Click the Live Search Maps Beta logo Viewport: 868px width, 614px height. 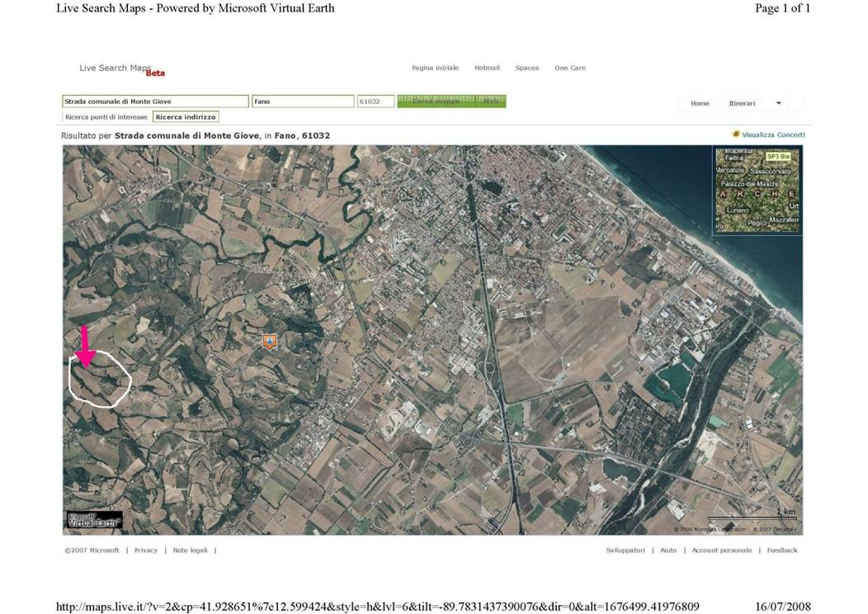(x=122, y=69)
